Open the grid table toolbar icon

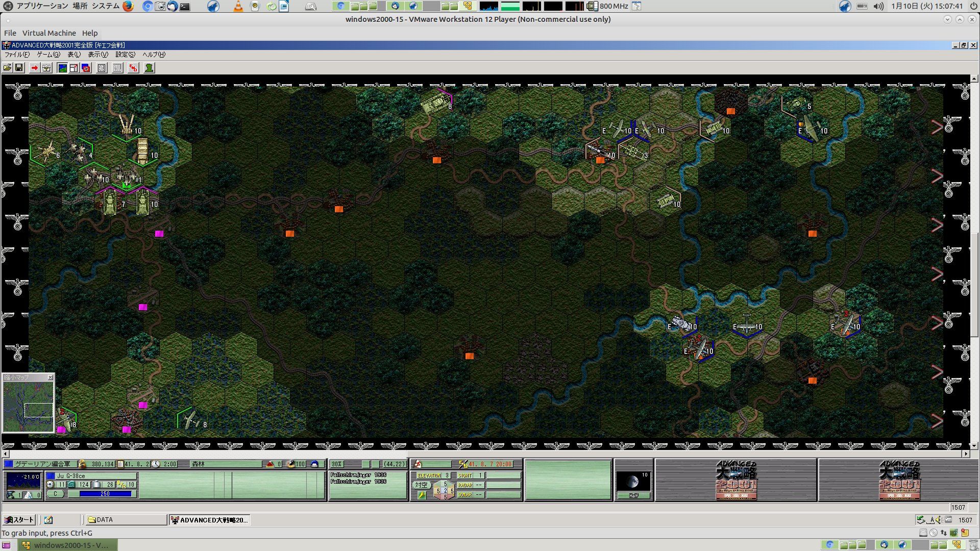click(x=102, y=68)
